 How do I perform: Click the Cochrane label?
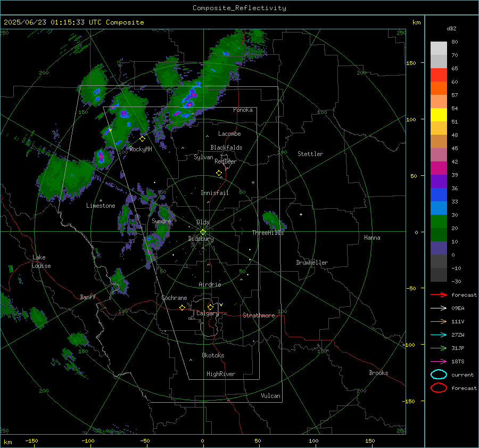pyautogui.click(x=174, y=298)
